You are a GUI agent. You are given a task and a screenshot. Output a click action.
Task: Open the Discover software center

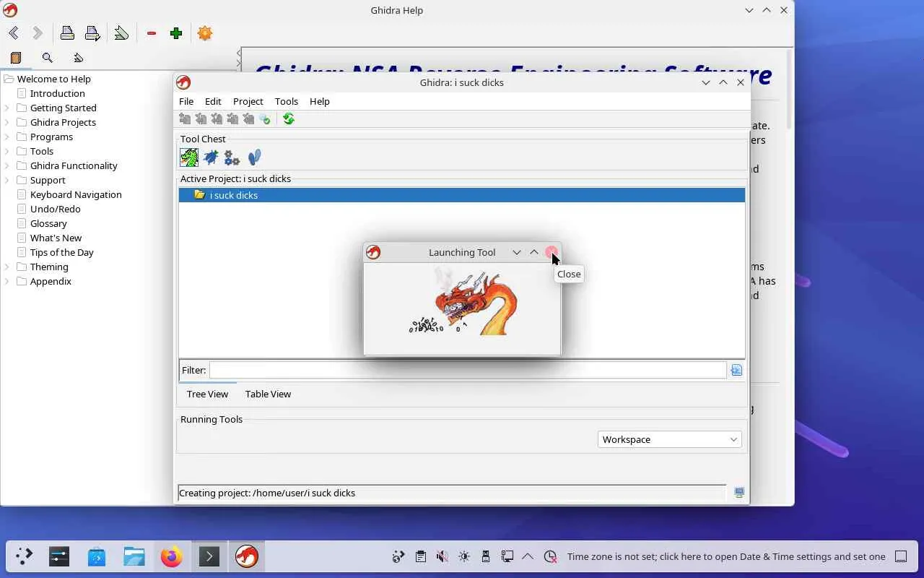pyautogui.click(x=97, y=556)
